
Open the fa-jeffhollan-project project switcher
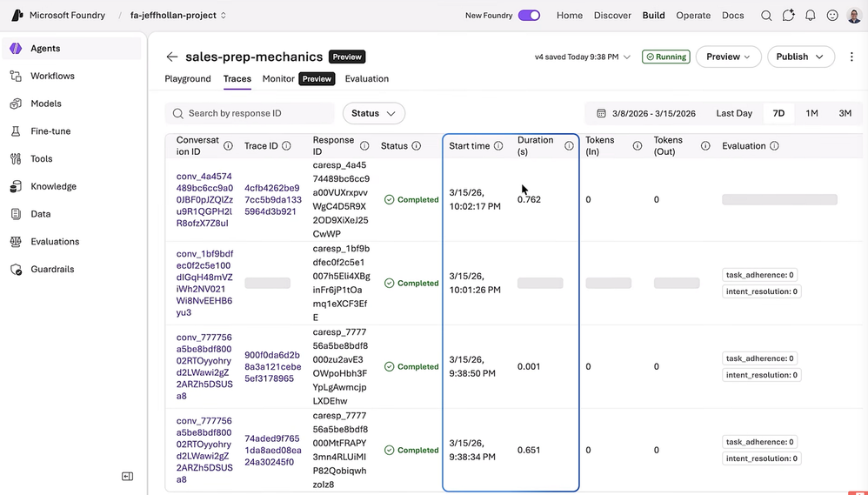click(178, 16)
